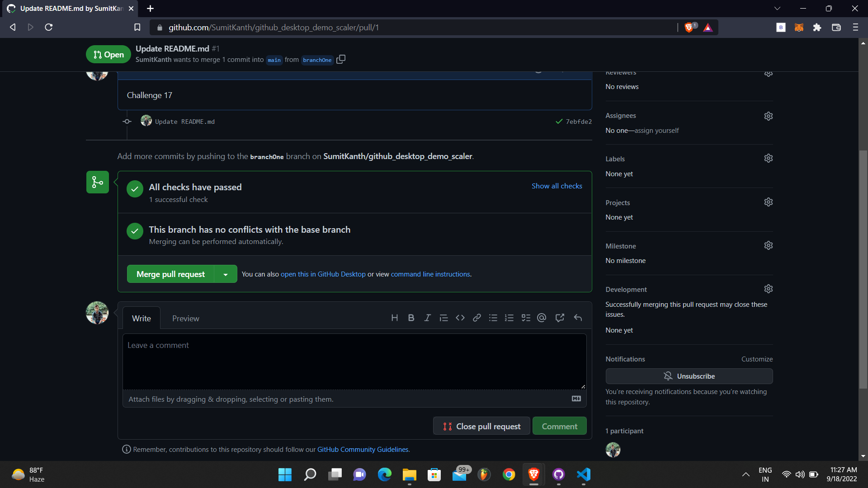Click the Merge pull request button
The width and height of the screenshot is (868, 488).
pyautogui.click(x=170, y=274)
